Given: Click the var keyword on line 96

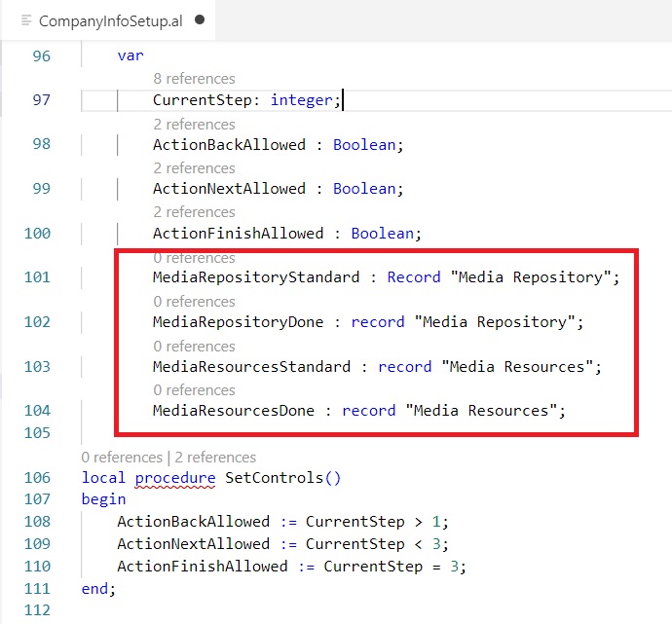Looking at the screenshot, I should tap(130, 55).
